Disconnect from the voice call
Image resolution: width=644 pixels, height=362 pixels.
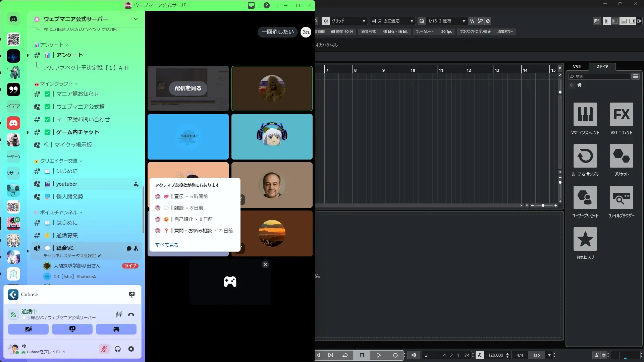(x=131, y=314)
